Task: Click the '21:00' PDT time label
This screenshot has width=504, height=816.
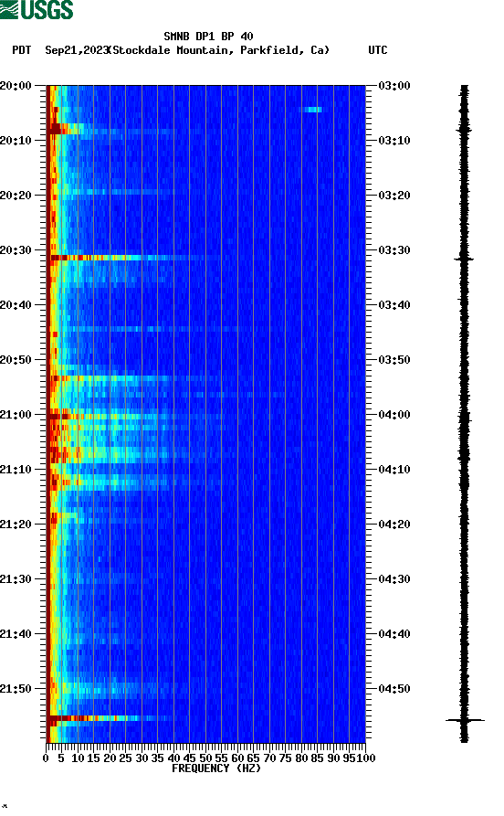Action: 16,415
